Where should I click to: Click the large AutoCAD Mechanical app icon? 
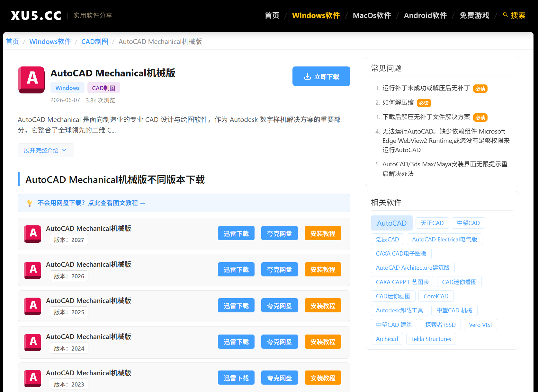pyautogui.click(x=31, y=80)
